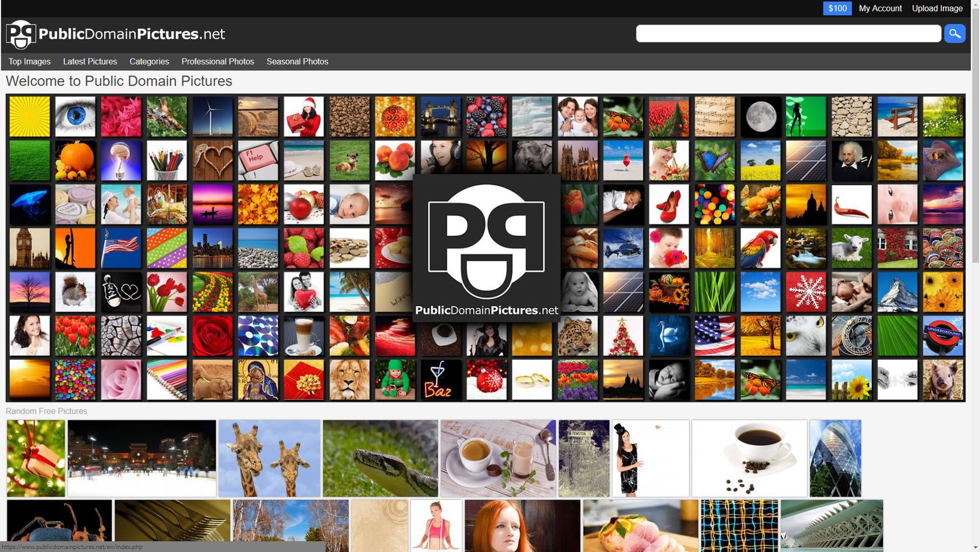Open the latte glass thumbnail

click(x=304, y=336)
